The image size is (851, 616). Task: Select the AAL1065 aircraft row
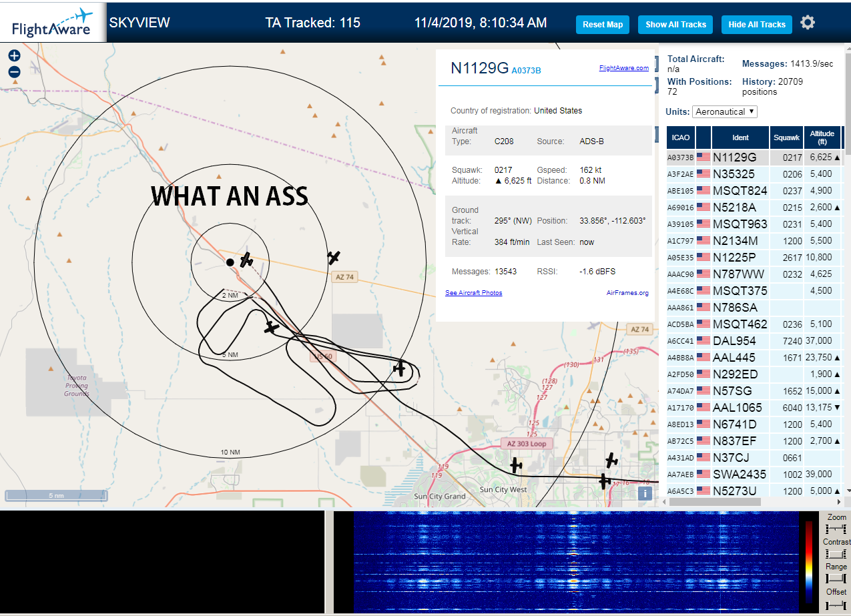[754, 408]
